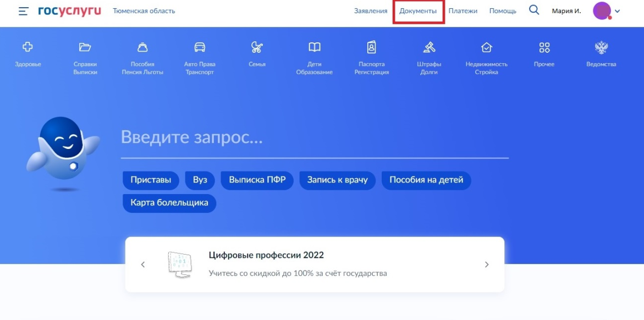Open the Помощь menu item
The width and height of the screenshot is (644, 320).
coord(503,11)
